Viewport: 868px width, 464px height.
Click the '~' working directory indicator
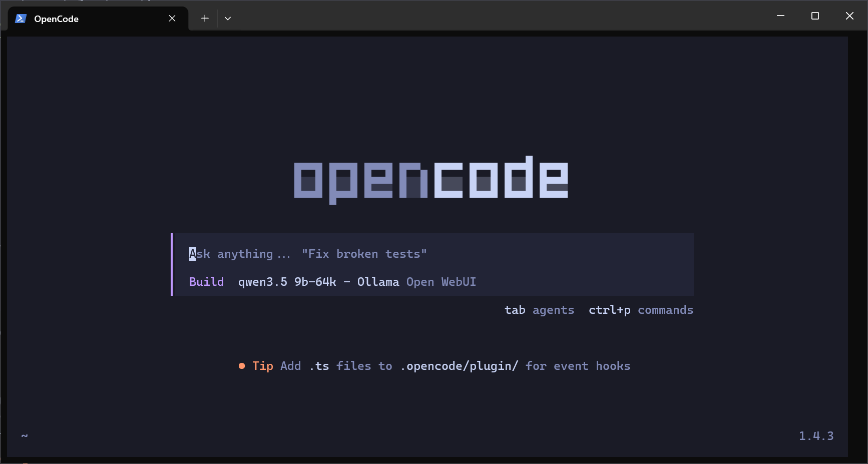[25, 436]
